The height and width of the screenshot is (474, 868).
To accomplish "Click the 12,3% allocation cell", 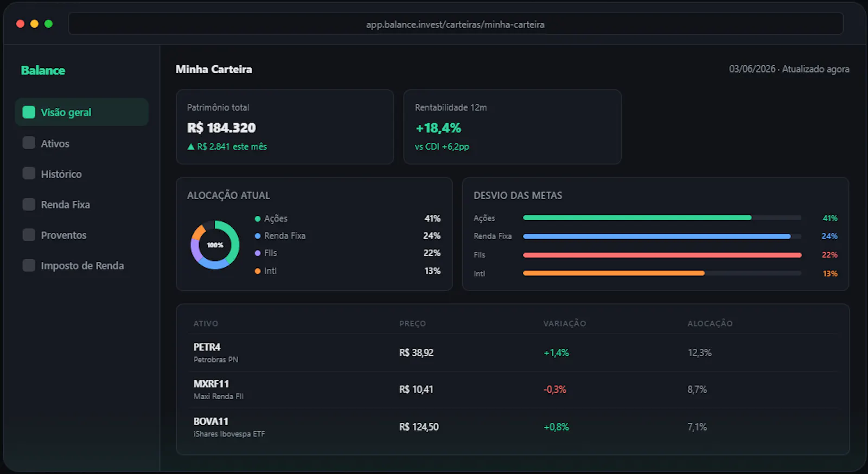I will click(x=699, y=353).
